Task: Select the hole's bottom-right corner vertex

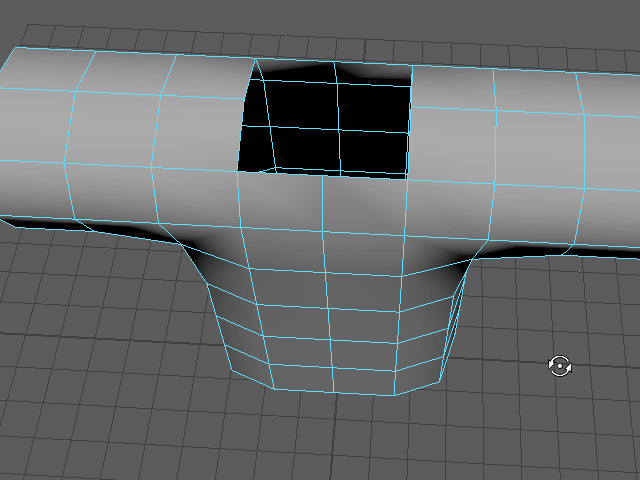Action: click(x=406, y=179)
